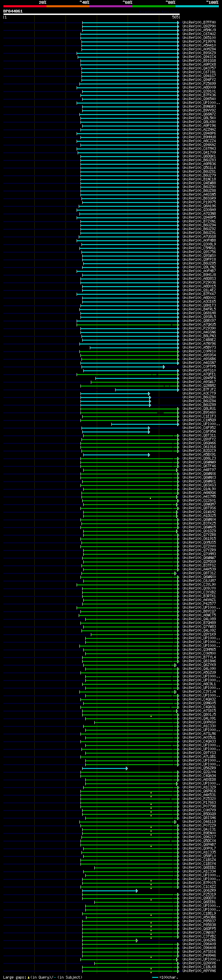Select the UniRef100_Q94IC4 entry
222x980 pixels.
point(199,57)
